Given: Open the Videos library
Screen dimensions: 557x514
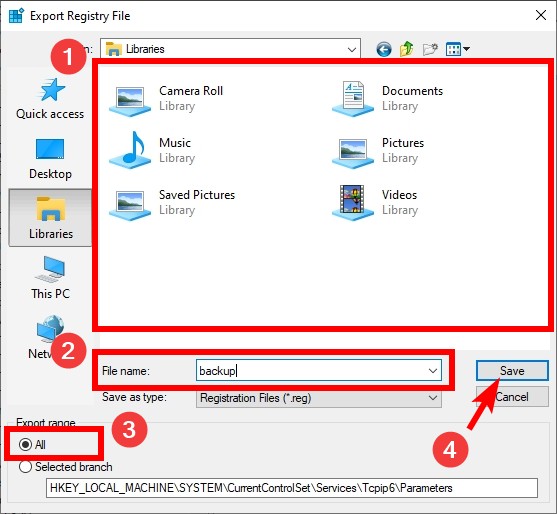Looking at the screenshot, I should [375, 202].
